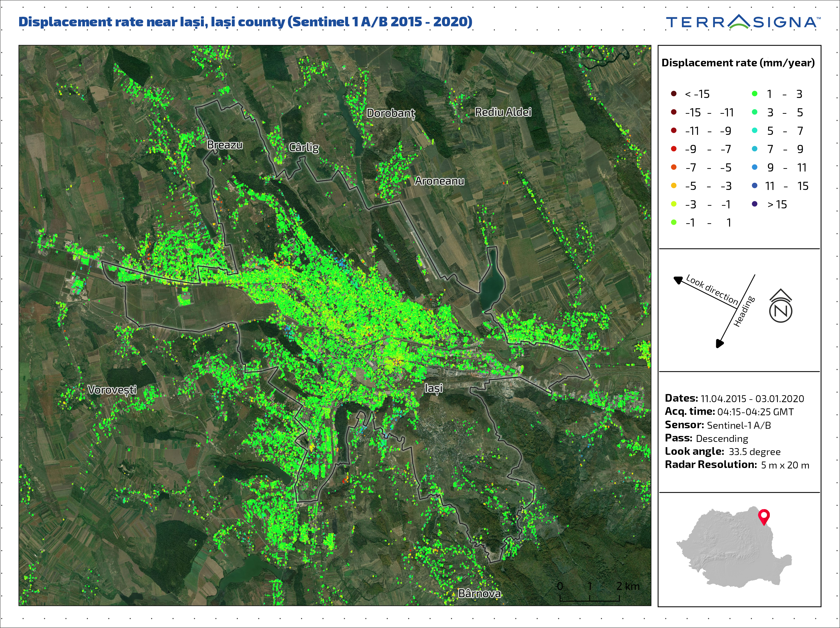Click the Rediu Aldei place label
The height and width of the screenshot is (628, 840).
tap(503, 112)
